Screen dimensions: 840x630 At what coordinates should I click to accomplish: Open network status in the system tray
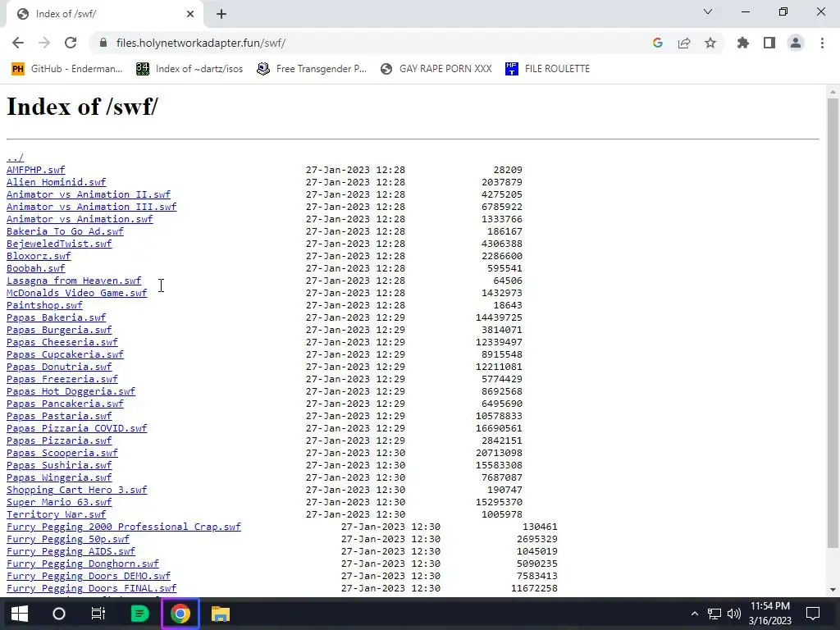[x=714, y=614]
